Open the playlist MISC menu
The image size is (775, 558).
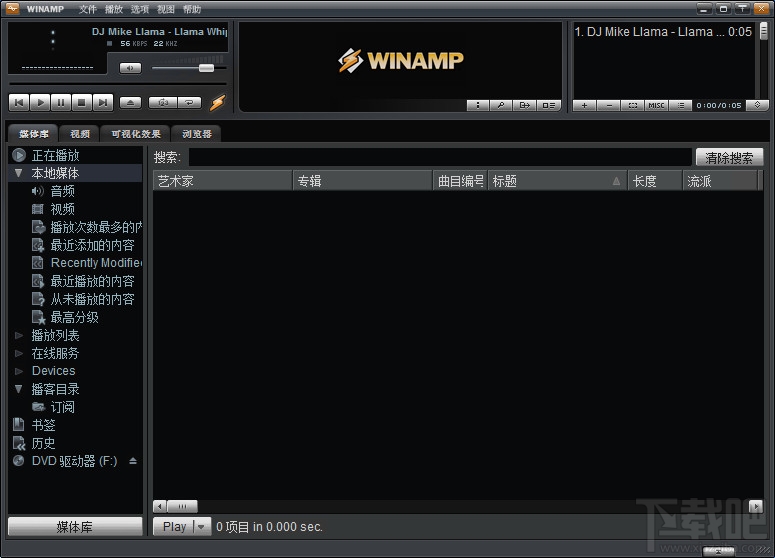tap(656, 105)
